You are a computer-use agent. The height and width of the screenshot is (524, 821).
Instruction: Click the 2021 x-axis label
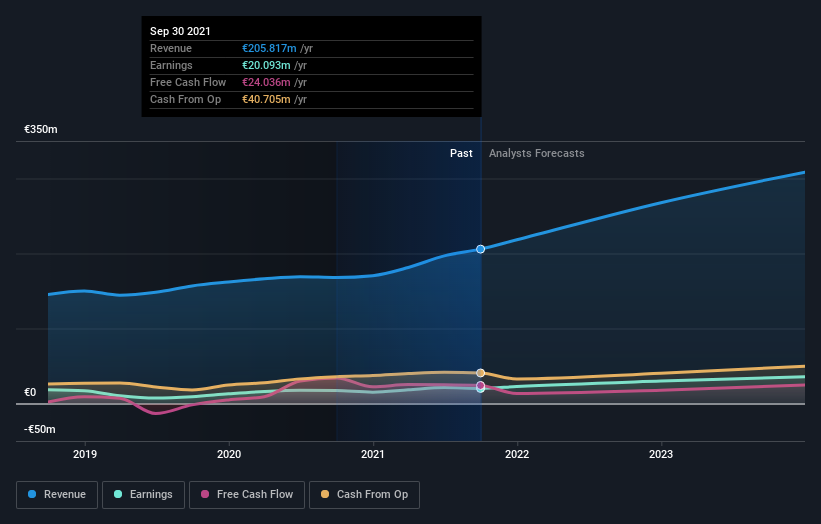tap(373, 454)
